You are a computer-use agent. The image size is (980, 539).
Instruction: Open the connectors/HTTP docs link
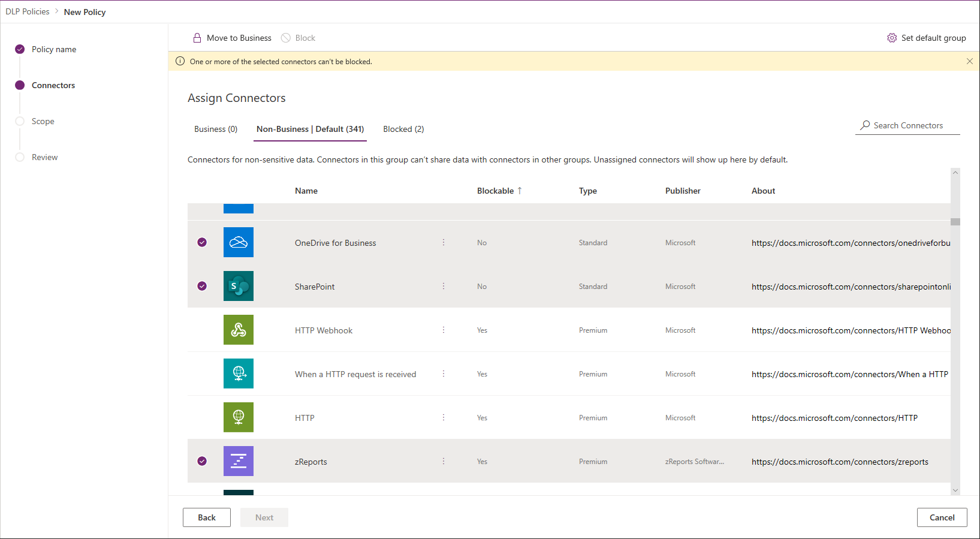point(834,418)
